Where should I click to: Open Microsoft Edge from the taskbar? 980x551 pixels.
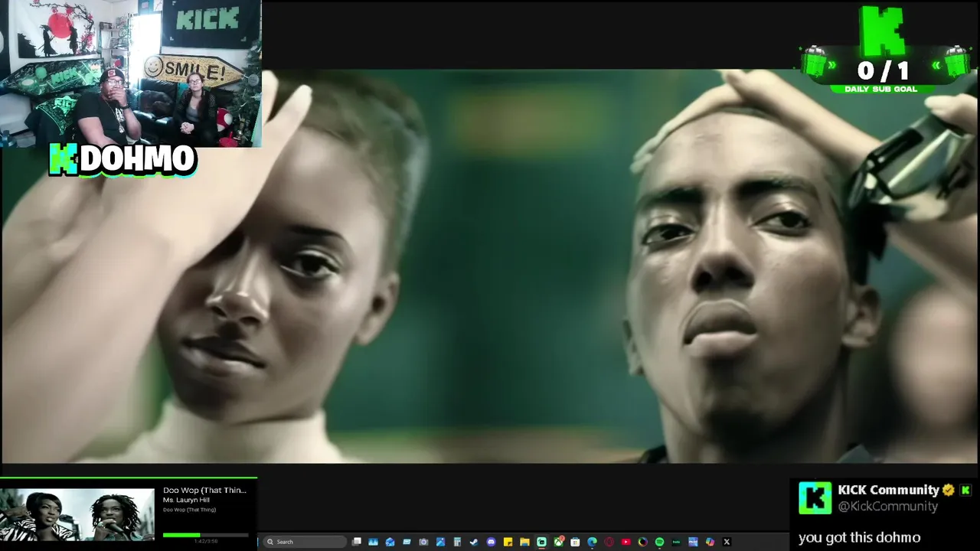point(592,542)
